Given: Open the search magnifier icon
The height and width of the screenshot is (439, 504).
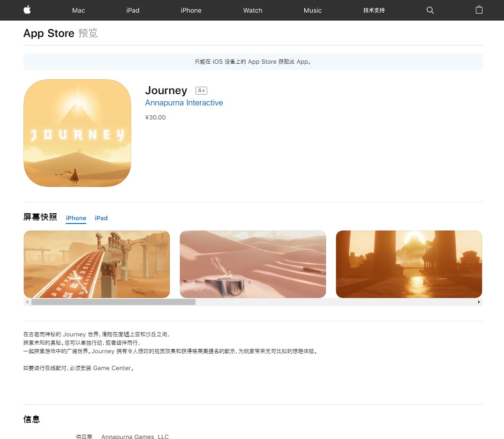Looking at the screenshot, I should [x=430, y=10].
